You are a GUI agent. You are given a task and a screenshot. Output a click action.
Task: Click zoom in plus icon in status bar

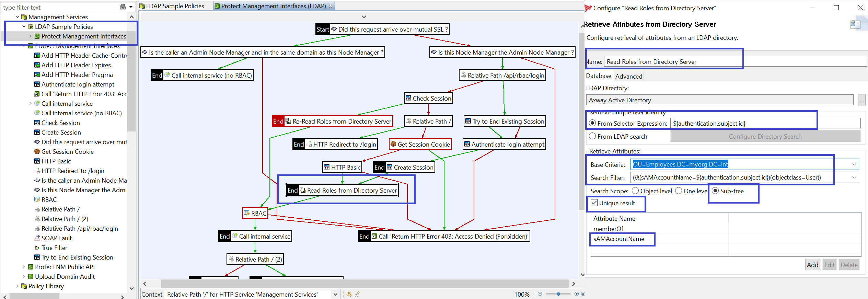tap(576, 294)
